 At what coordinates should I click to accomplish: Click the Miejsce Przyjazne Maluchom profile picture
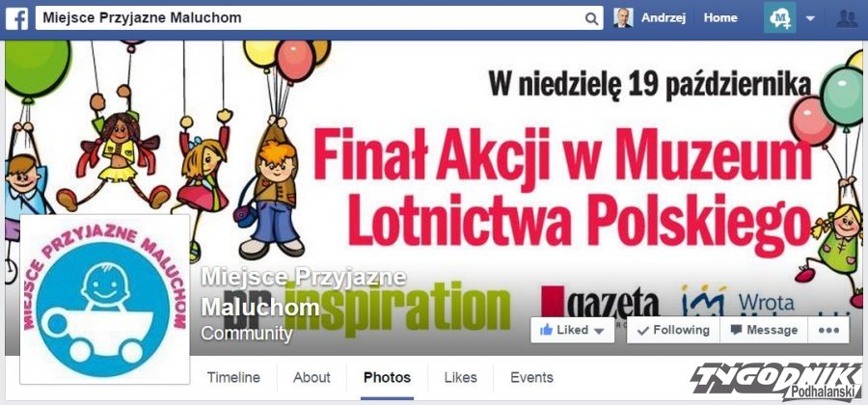pos(105,299)
